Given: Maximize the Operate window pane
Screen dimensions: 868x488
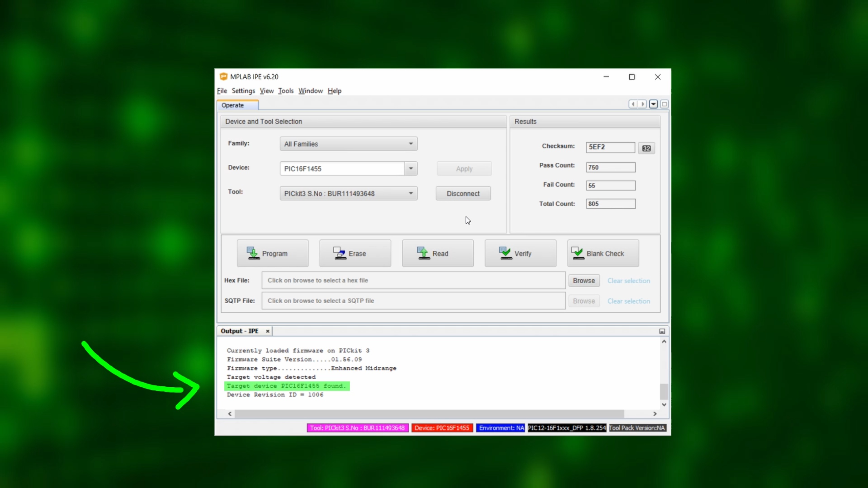Looking at the screenshot, I should pos(664,104).
